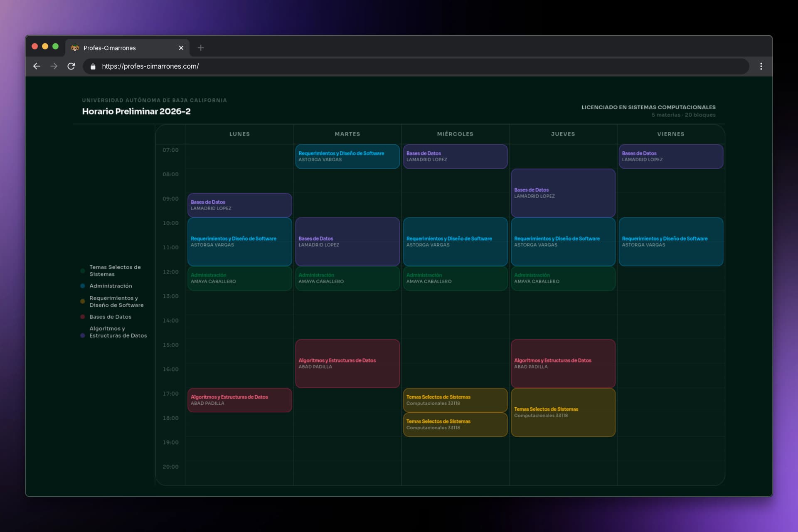Open Thursday Temas Selectos de Sistemas block

(563, 412)
